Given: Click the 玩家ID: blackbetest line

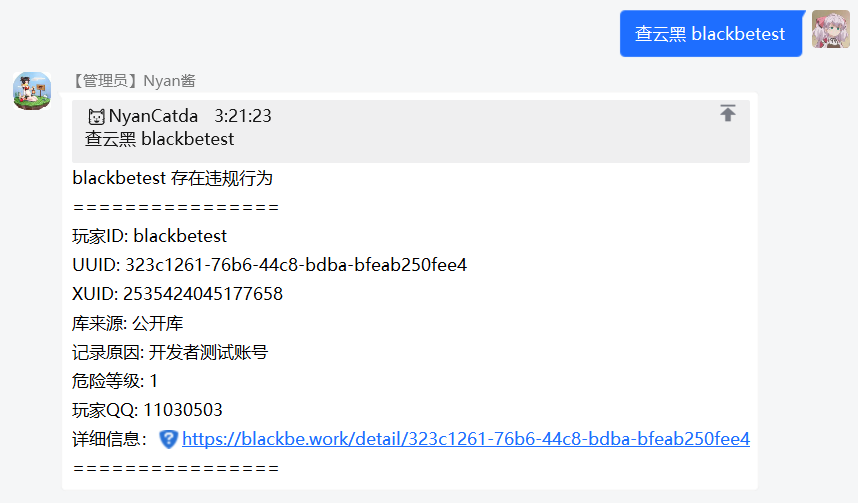Looking at the screenshot, I should [x=150, y=236].
